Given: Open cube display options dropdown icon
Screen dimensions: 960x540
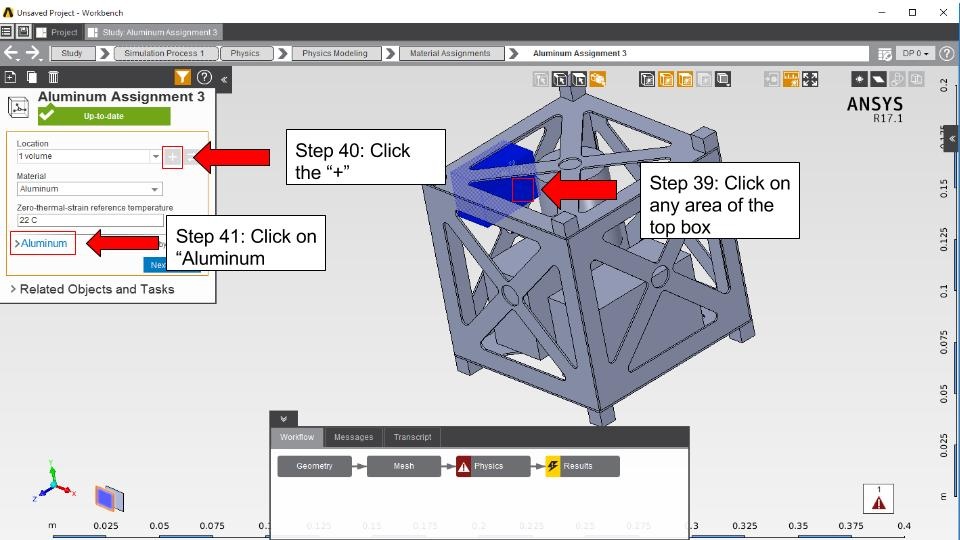Looking at the screenshot, I should tap(723, 79).
